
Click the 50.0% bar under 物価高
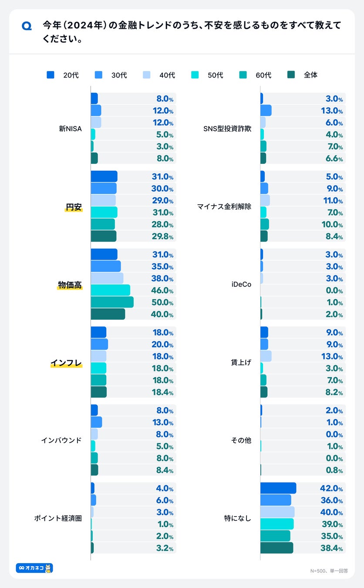pos(112,302)
